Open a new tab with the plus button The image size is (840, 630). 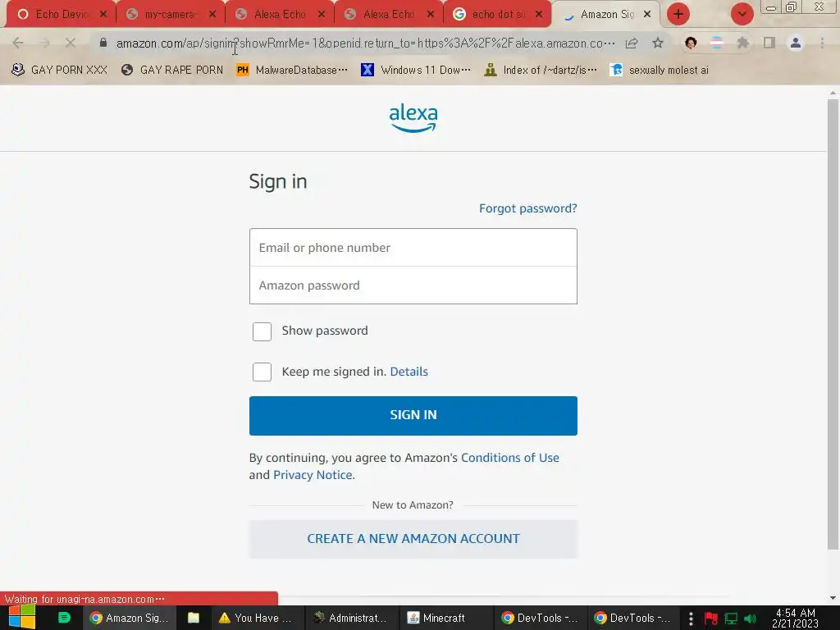point(678,14)
